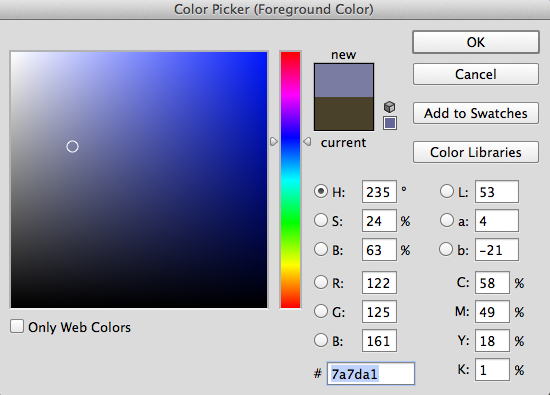Select the RGB blue B radio button

(321, 340)
